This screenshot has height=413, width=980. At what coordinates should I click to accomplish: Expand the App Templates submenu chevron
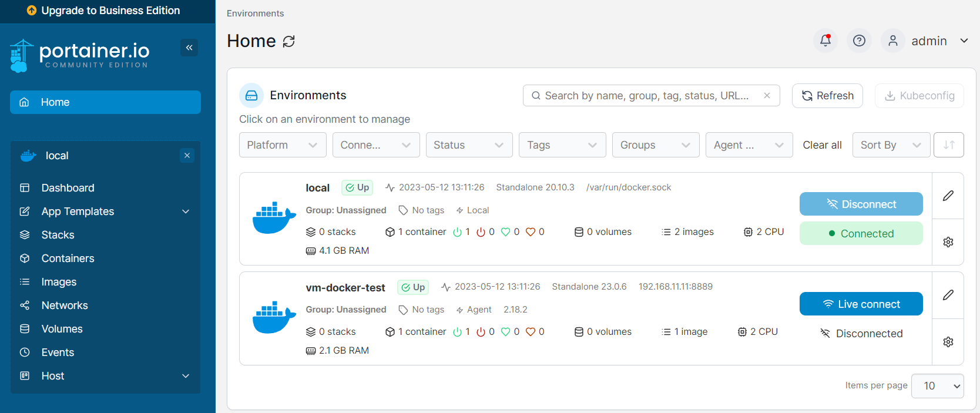pyautogui.click(x=186, y=211)
